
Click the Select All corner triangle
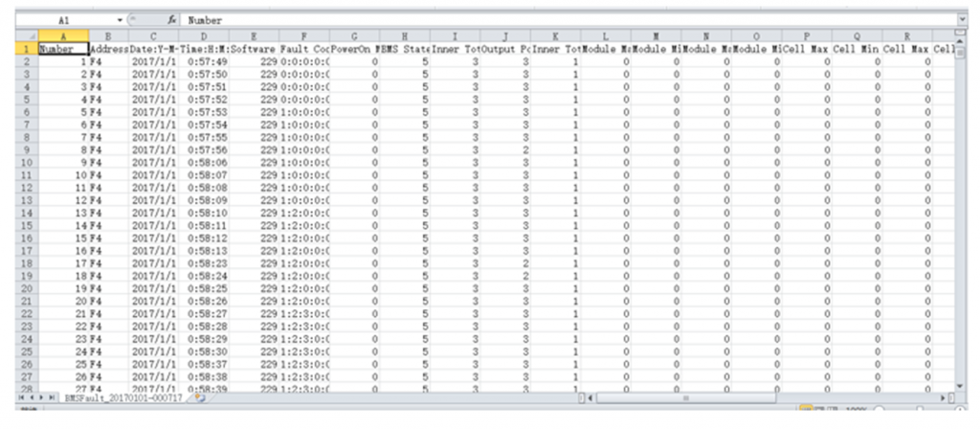click(26, 36)
